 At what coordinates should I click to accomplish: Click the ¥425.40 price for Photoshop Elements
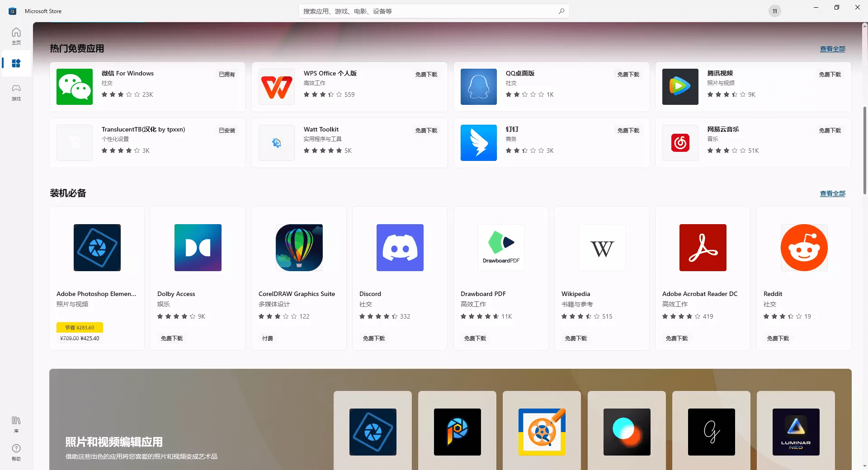point(90,338)
